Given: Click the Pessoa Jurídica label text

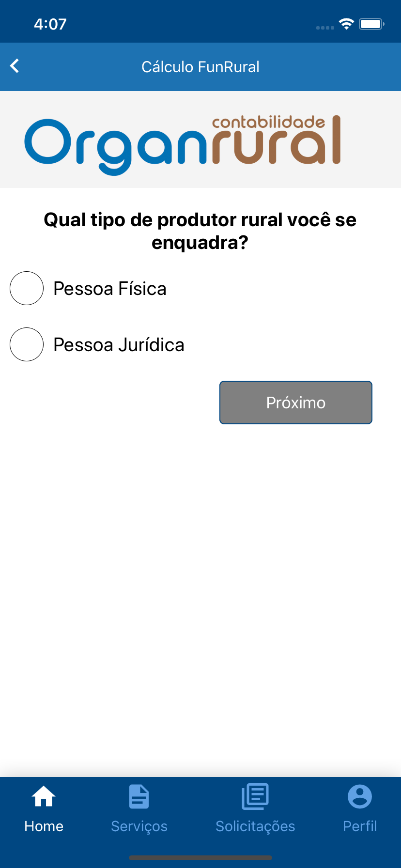Looking at the screenshot, I should [119, 345].
